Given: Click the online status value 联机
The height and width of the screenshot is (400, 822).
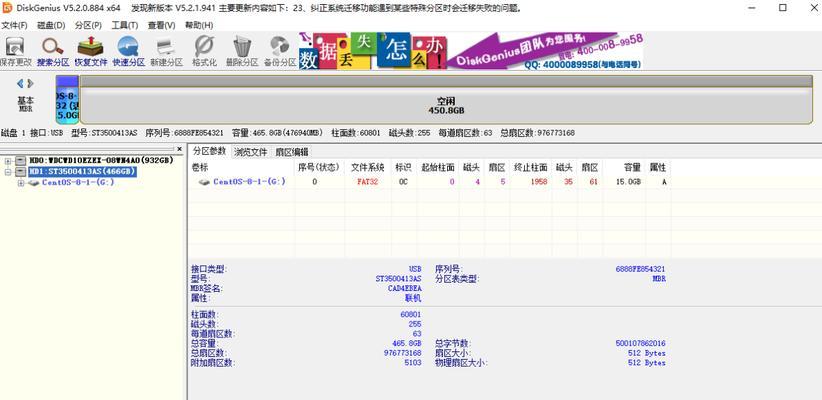Looking at the screenshot, I should (x=413, y=298).
